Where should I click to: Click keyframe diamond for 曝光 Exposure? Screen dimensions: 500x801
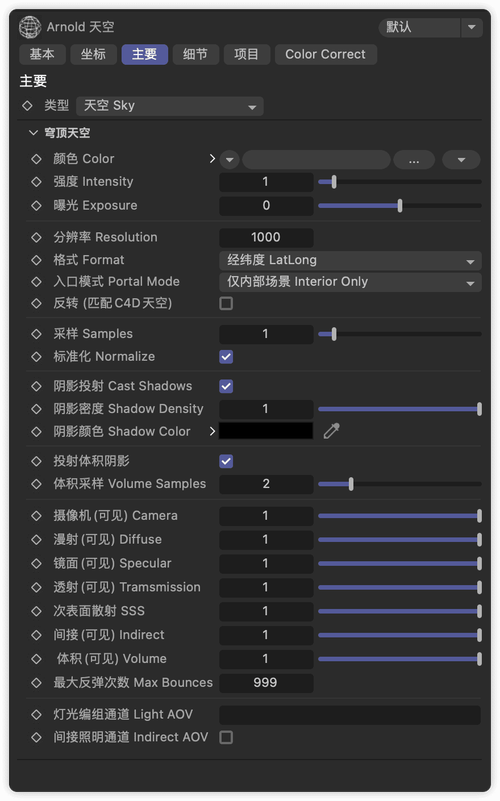click(x=36, y=206)
